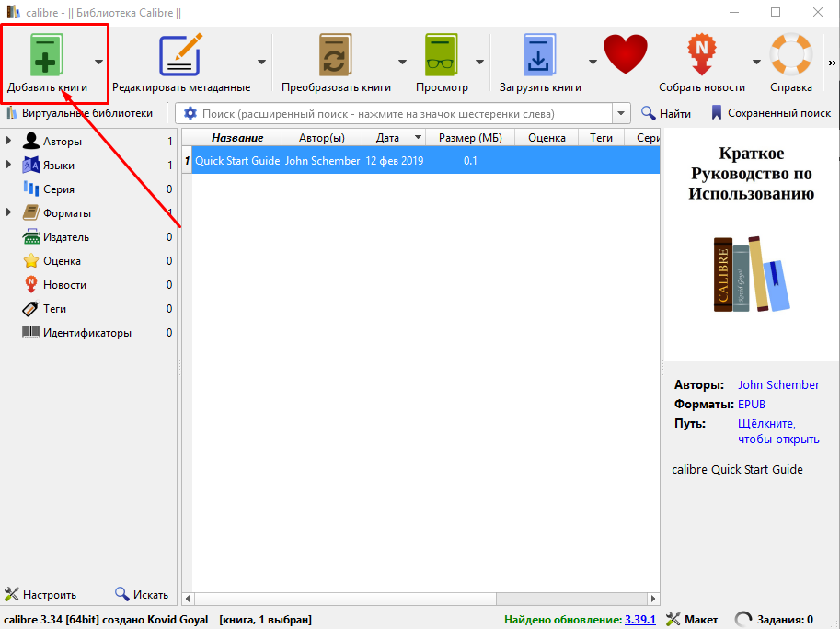Click the red heart donate icon

[626, 54]
